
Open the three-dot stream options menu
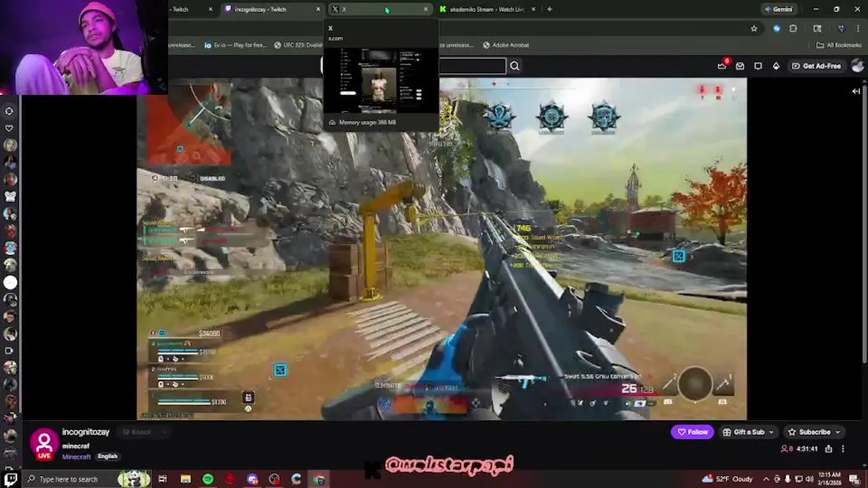(x=843, y=449)
